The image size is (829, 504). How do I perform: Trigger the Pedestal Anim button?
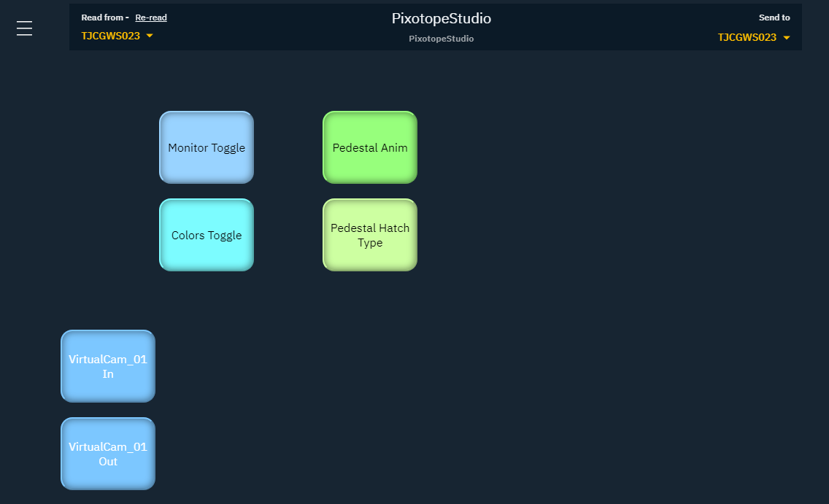370,147
